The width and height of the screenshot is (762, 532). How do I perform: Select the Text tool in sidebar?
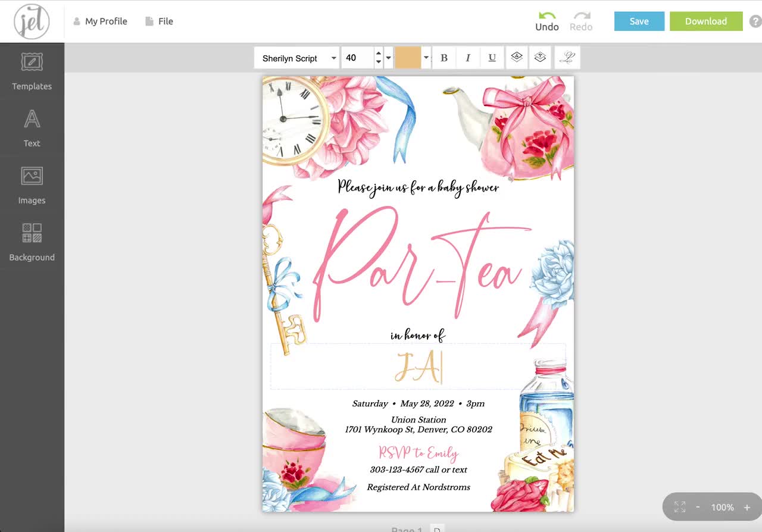(x=32, y=127)
